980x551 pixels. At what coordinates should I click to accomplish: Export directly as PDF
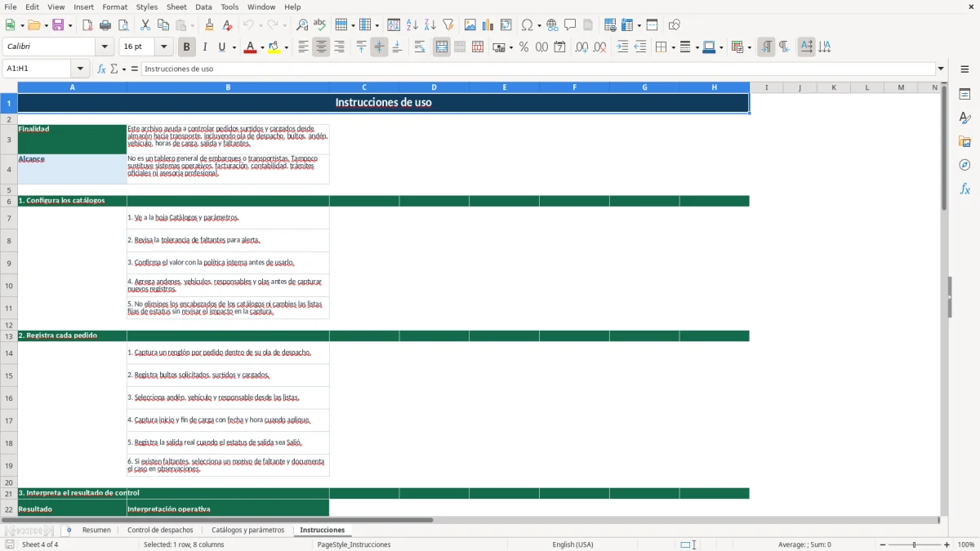pyautogui.click(x=87, y=24)
